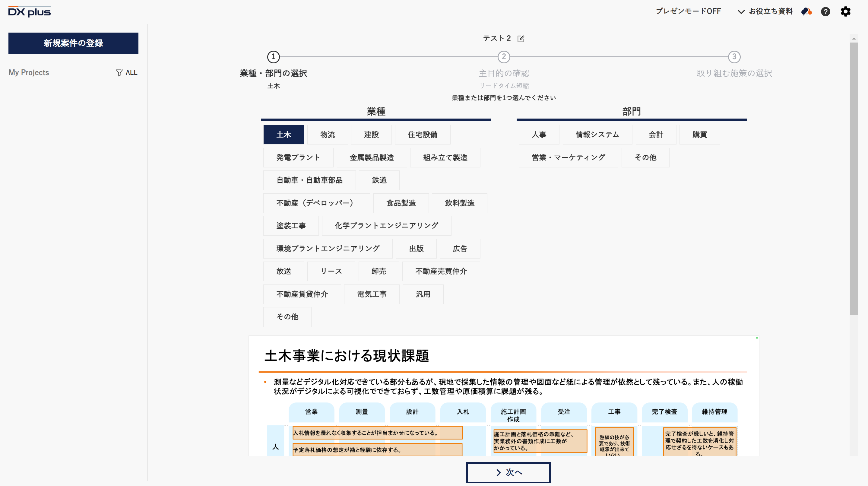Screen dimensions: 868x486
Task: Select 不動産（デベロッパー） industry
Action: 316,203
